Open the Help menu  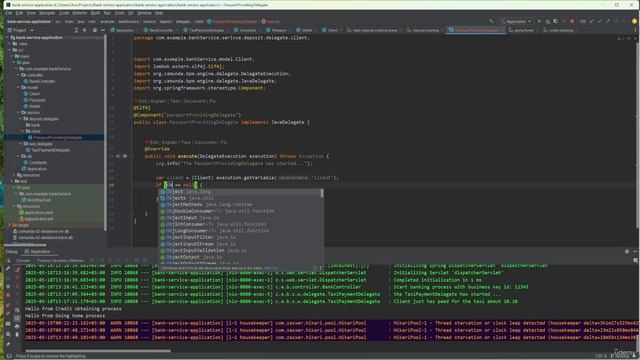click(x=159, y=13)
